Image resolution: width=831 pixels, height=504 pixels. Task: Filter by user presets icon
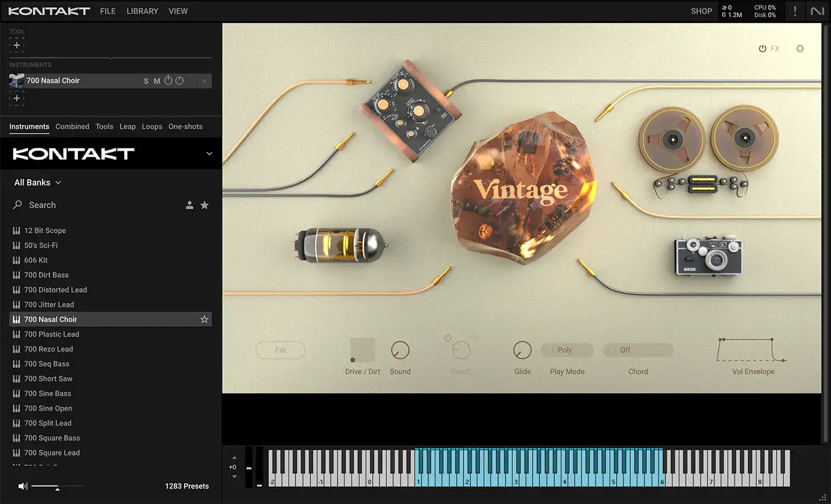coord(189,205)
